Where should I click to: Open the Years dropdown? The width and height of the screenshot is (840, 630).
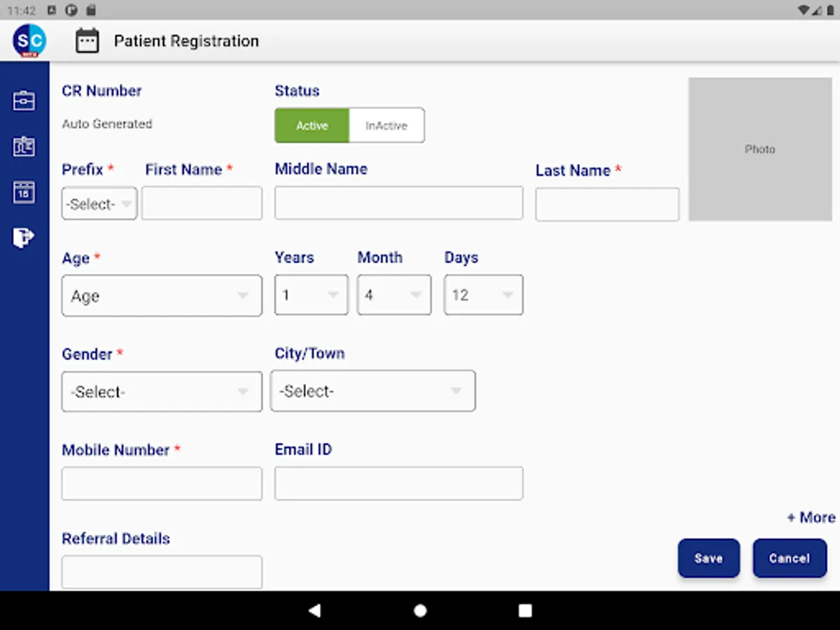tap(311, 295)
